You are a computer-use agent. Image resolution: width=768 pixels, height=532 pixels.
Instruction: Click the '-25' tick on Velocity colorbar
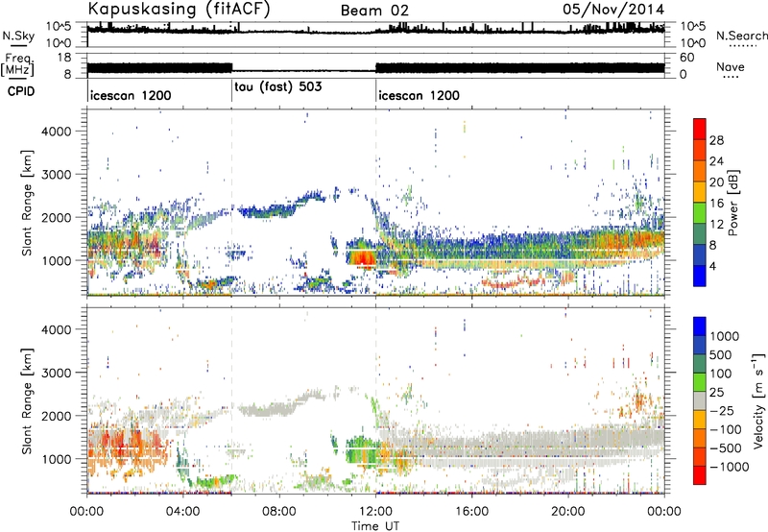click(x=722, y=411)
